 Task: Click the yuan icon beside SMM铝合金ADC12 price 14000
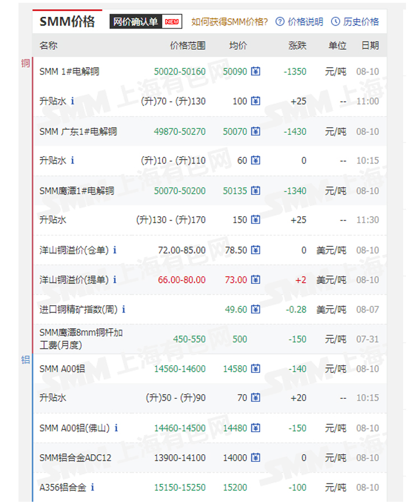click(256, 458)
